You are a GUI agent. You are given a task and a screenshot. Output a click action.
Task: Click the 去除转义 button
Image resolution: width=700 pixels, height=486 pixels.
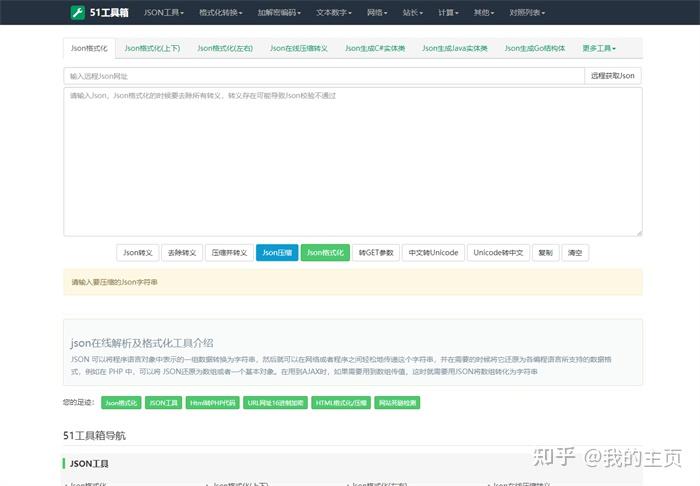182,253
